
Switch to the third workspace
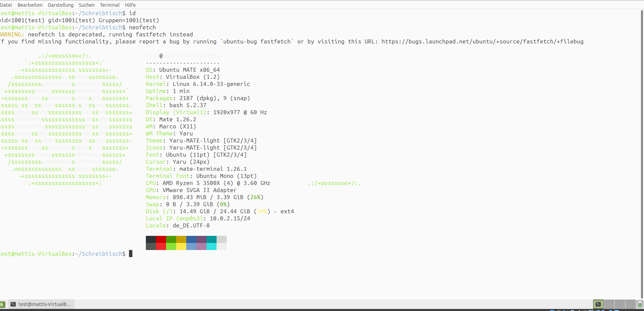point(620,304)
